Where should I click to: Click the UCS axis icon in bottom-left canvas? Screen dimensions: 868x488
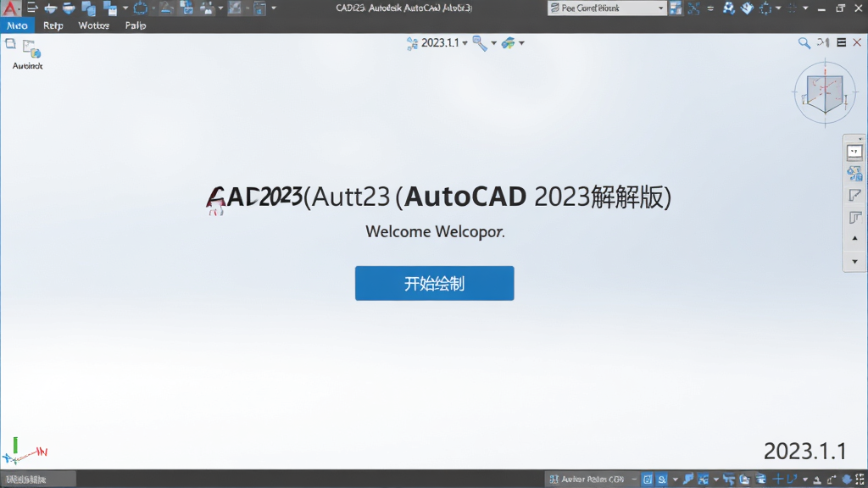[25, 451]
